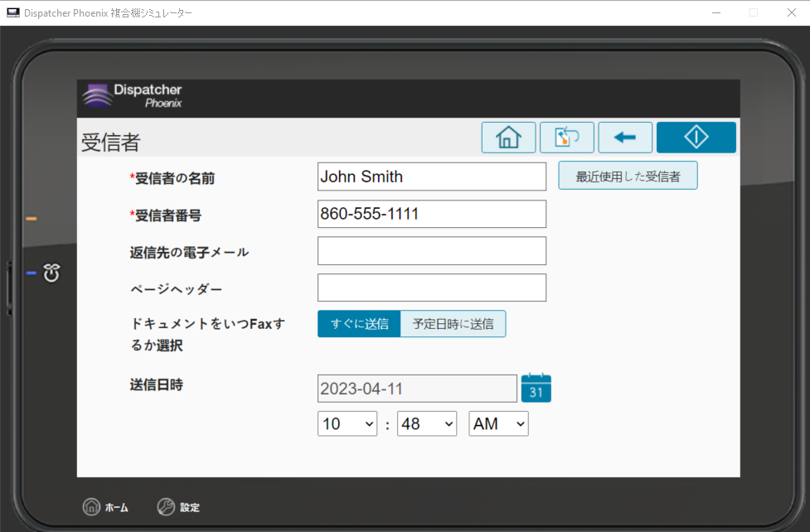Image resolution: width=810 pixels, height=532 pixels.
Task: Close the Dispatcher Phoenix simulator window
Action: click(x=792, y=12)
